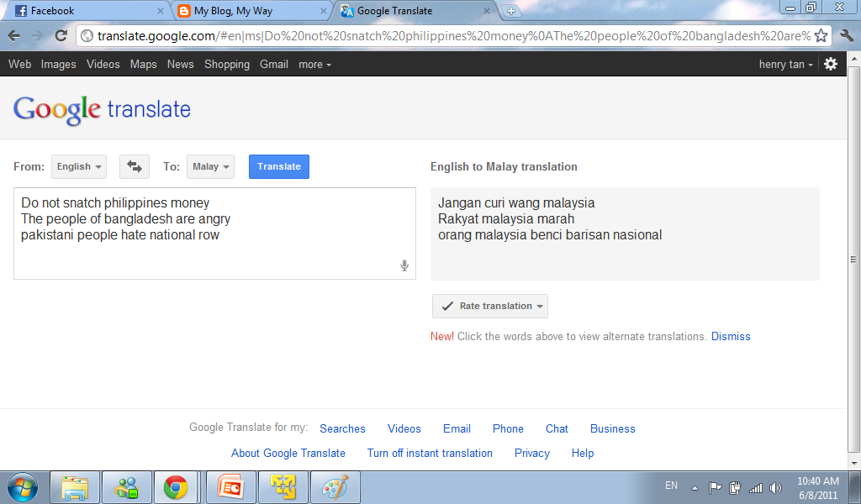The image size is (861, 504).
Task: Open new tab with plus button
Action: 510,11
